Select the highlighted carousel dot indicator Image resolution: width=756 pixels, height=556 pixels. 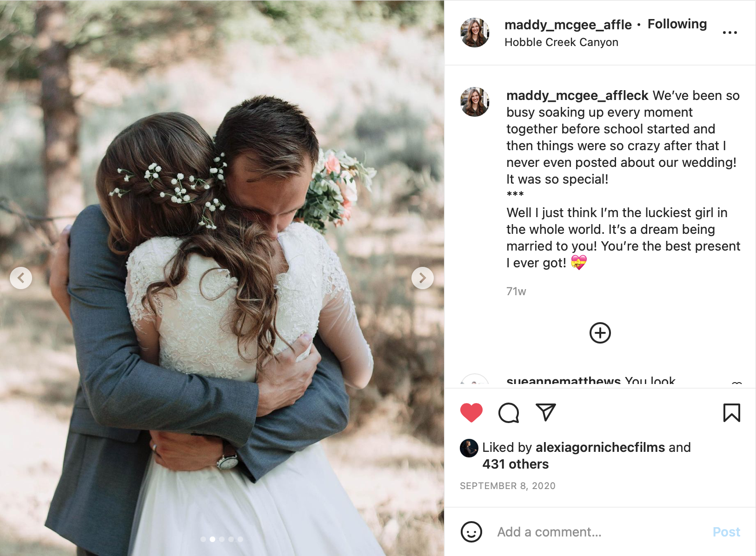coord(212,539)
